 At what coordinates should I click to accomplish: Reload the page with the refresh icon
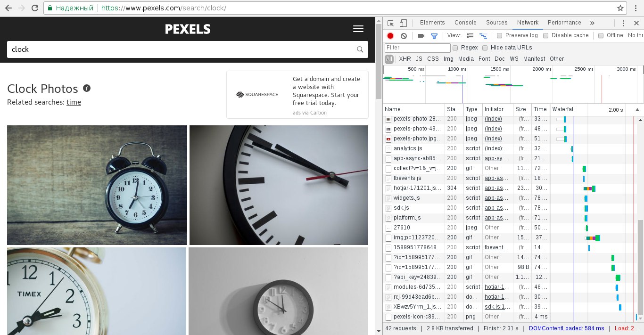tap(35, 8)
